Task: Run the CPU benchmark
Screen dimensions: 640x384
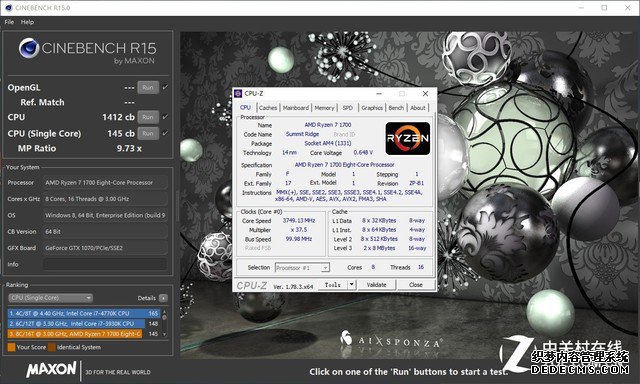Action: [148, 117]
